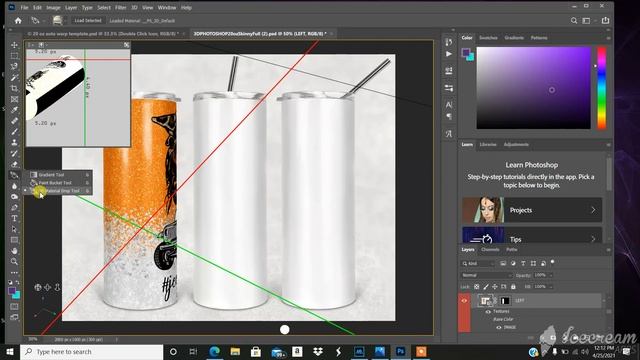
Task: Switch to the Swatches tab
Action: coord(488,38)
